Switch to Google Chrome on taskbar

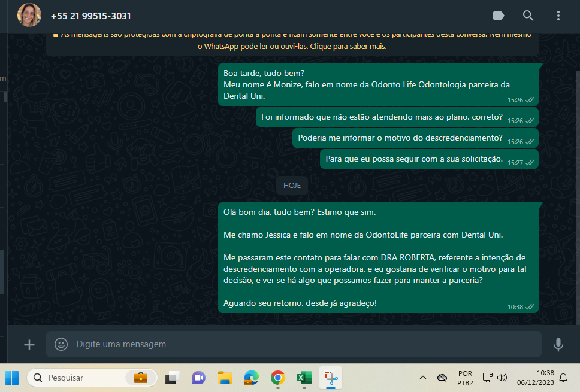tap(278, 378)
